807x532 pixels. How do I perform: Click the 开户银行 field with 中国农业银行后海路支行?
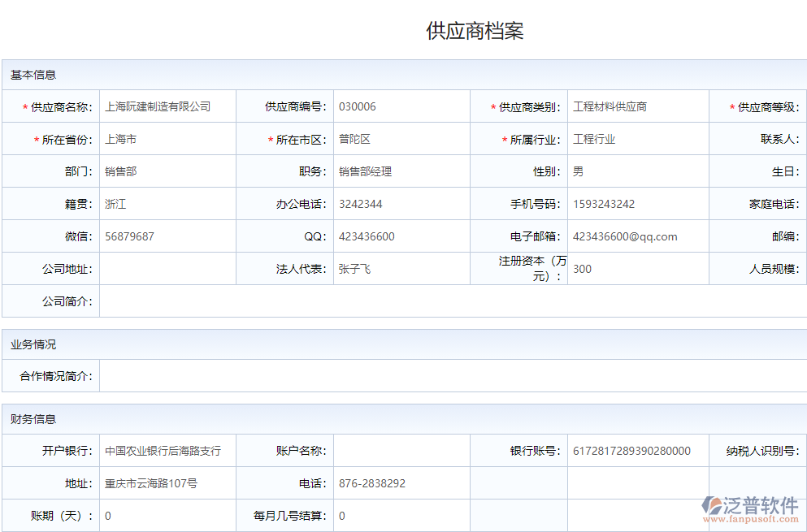(167, 451)
